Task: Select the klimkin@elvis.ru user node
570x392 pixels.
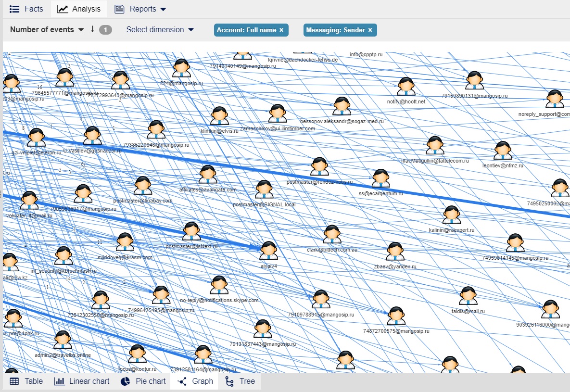Action: pos(219,116)
